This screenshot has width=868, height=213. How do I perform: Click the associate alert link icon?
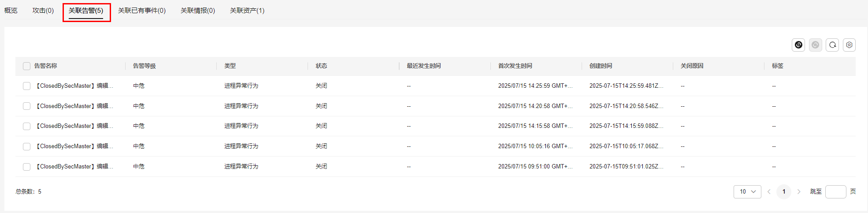[798, 45]
